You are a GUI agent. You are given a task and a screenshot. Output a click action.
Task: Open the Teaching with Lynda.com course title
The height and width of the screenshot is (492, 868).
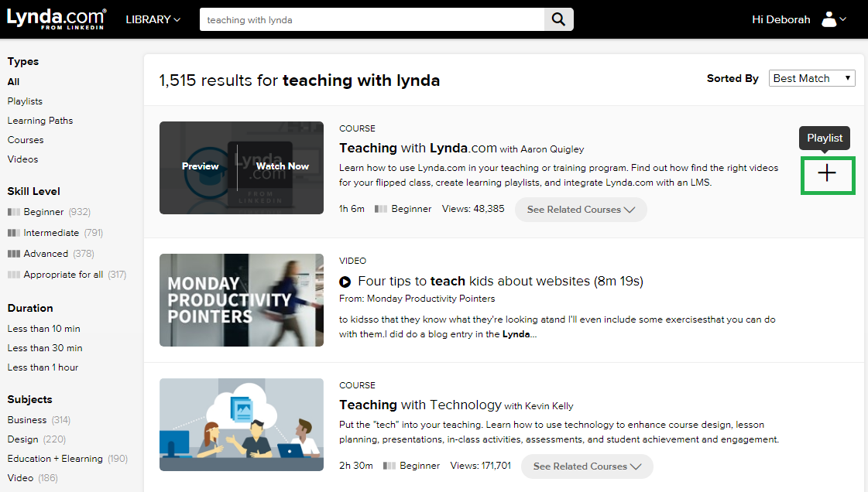(418, 149)
